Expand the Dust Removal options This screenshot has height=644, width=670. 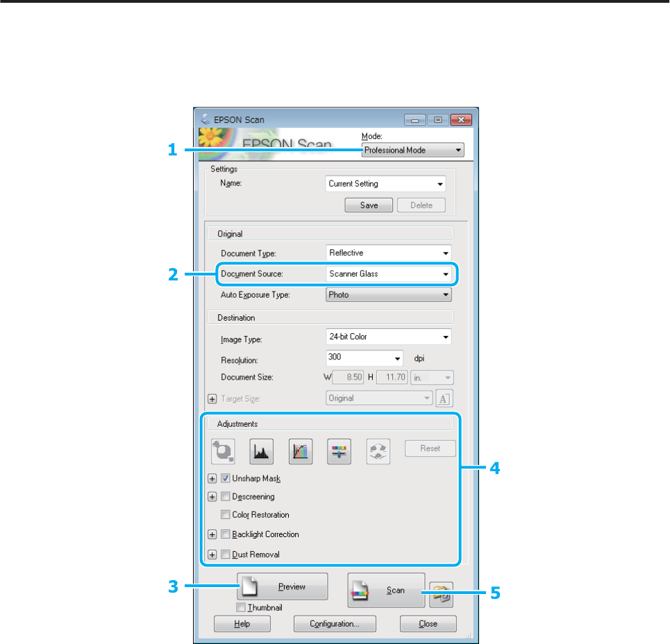point(212,554)
